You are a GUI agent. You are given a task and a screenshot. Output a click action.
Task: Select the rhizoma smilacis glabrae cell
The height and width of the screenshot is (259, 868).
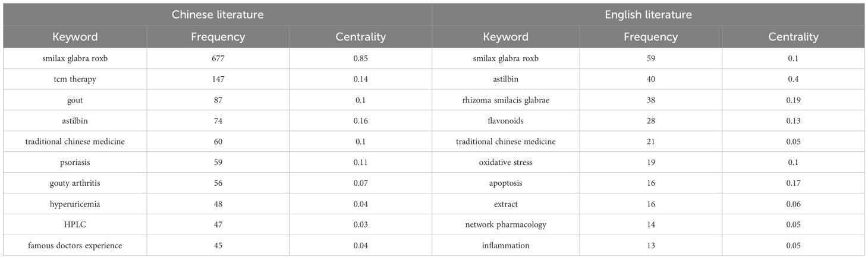point(505,100)
